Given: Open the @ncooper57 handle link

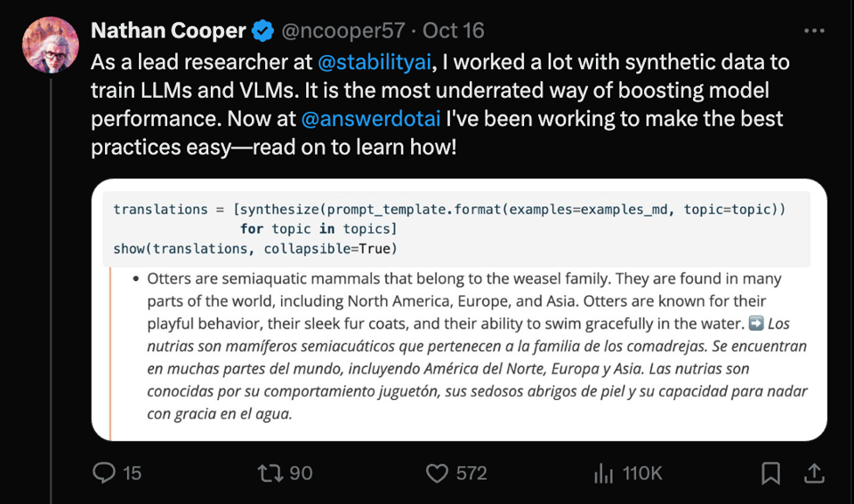Looking at the screenshot, I should point(343,31).
